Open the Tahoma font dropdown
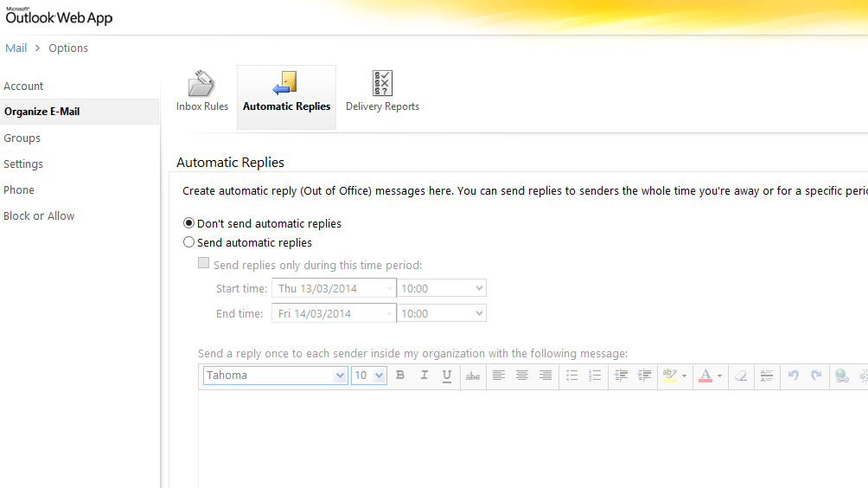 click(x=275, y=376)
